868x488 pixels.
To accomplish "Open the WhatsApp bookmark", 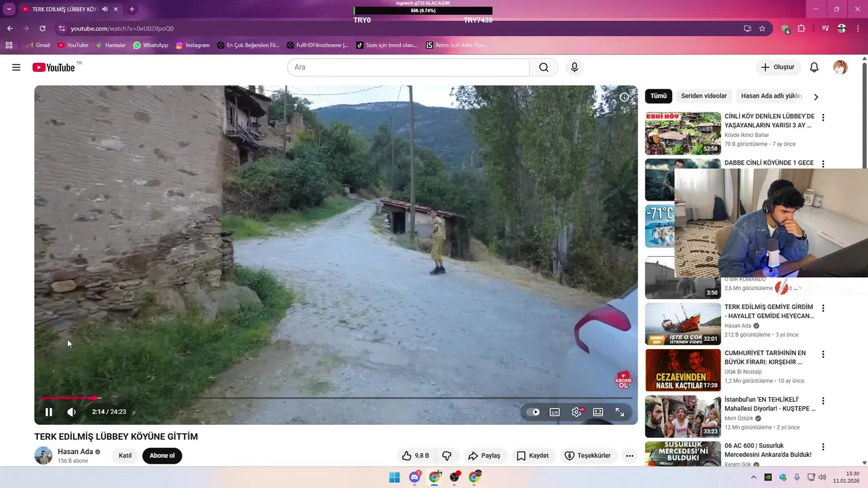I will [151, 45].
